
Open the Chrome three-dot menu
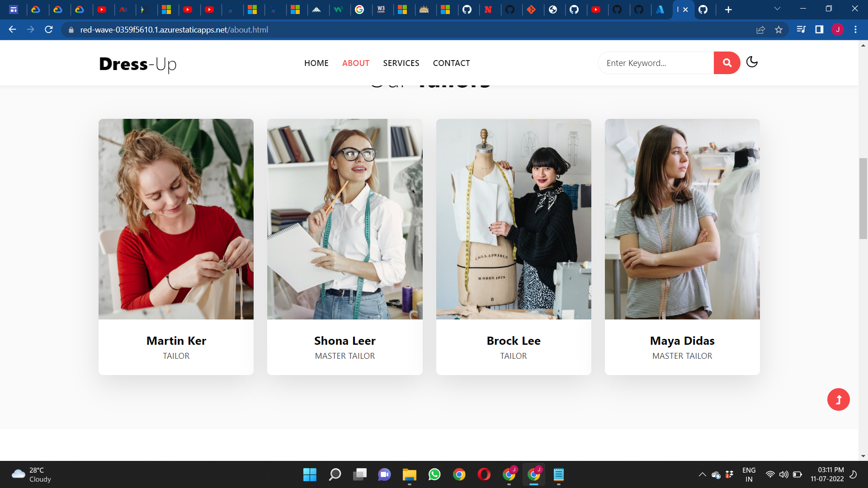[x=855, y=30]
